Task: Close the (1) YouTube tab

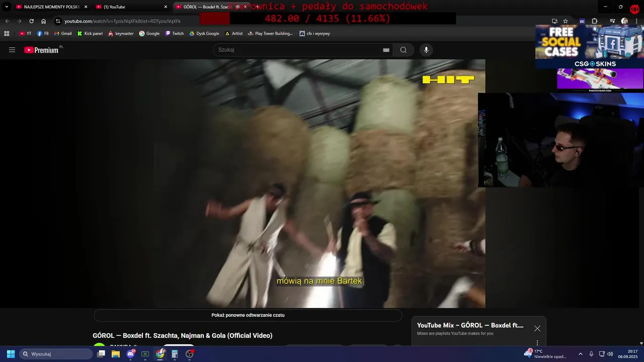Action: pyautogui.click(x=166, y=7)
